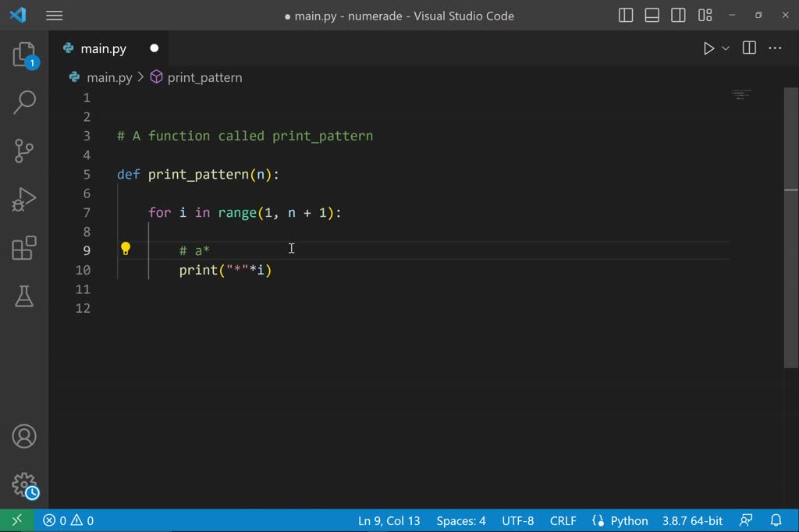Split the editor to the right
This screenshot has width=799, height=532.
tap(749, 48)
